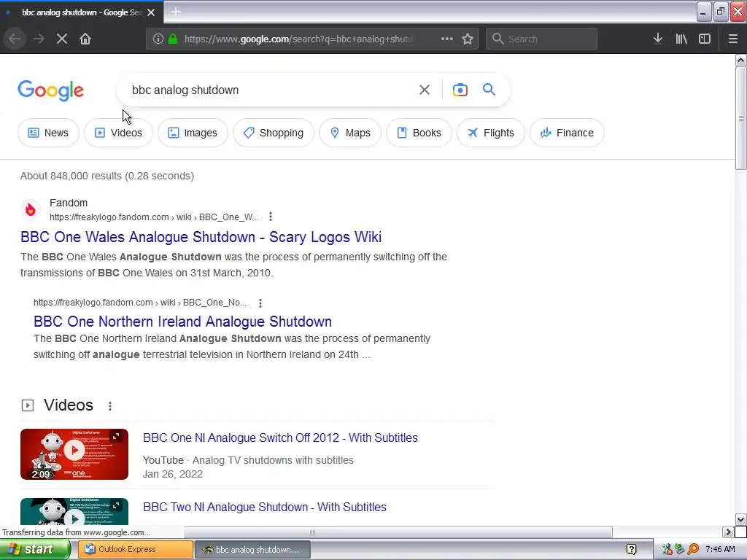Click the browser Forward arrow button
Viewport: 747px width, 560px height.
pos(39,39)
